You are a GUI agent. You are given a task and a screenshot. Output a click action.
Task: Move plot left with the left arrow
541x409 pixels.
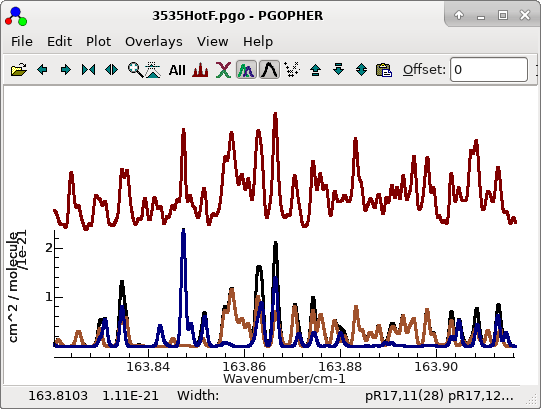42,70
